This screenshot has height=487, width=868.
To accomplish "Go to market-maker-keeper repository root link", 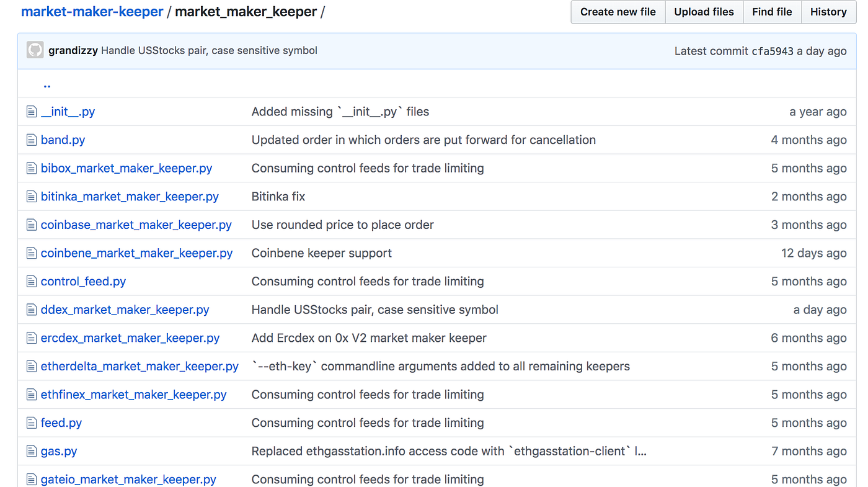I will pyautogui.click(x=92, y=12).
